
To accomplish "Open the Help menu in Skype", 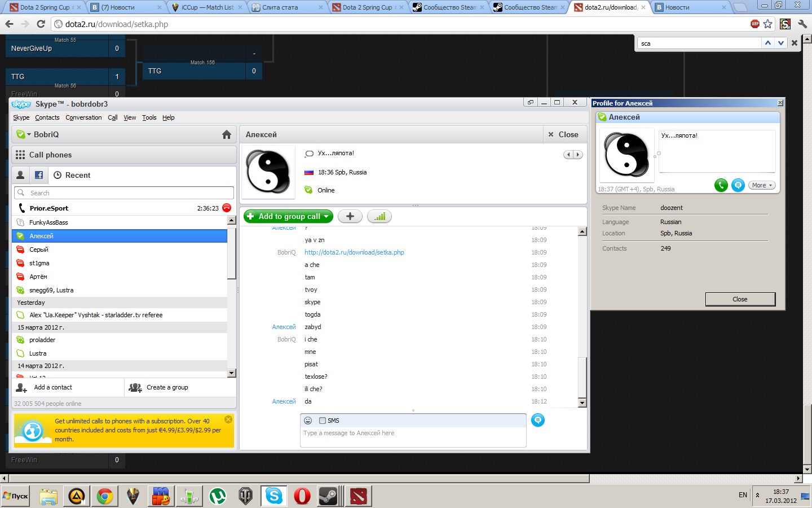I will pyautogui.click(x=169, y=117).
